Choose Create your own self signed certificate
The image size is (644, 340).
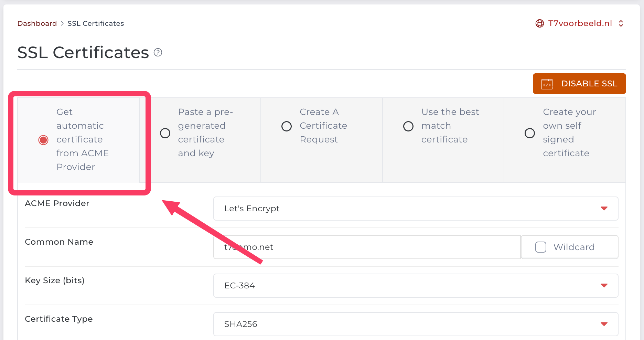pos(530,133)
